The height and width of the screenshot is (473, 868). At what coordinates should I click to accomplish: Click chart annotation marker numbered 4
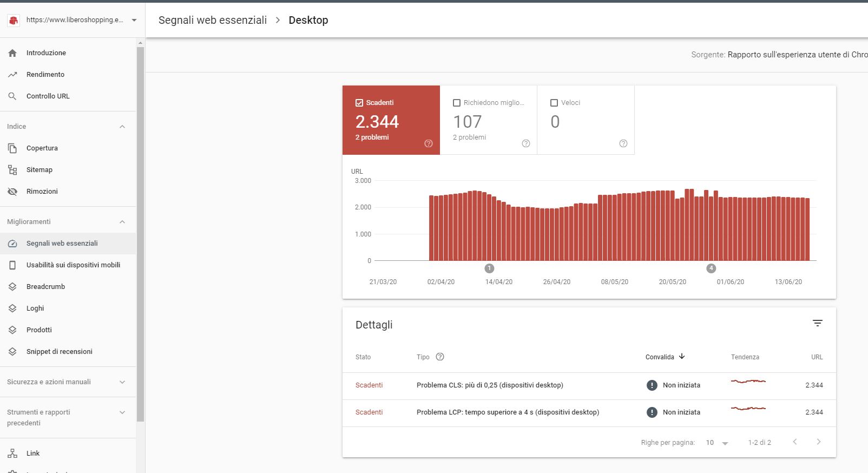coord(711,268)
